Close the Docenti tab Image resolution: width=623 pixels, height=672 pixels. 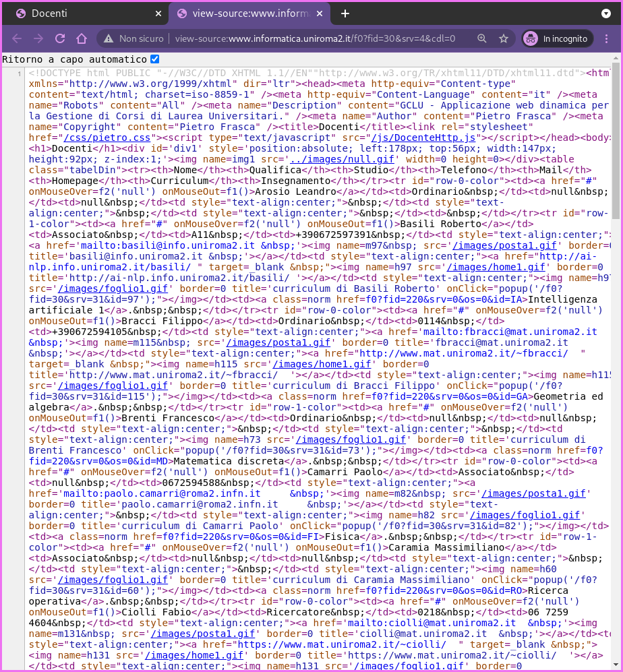(158, 13)
